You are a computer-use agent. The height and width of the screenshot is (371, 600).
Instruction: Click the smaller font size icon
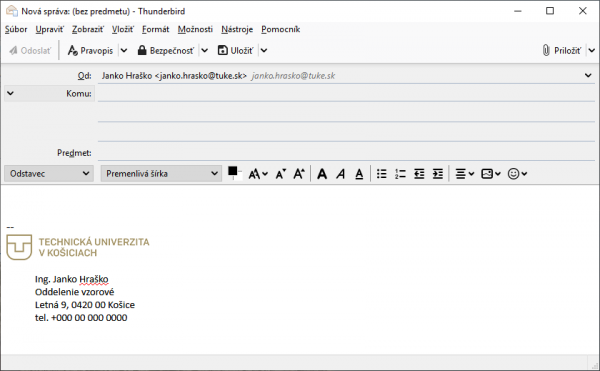[x=280, y=174]
